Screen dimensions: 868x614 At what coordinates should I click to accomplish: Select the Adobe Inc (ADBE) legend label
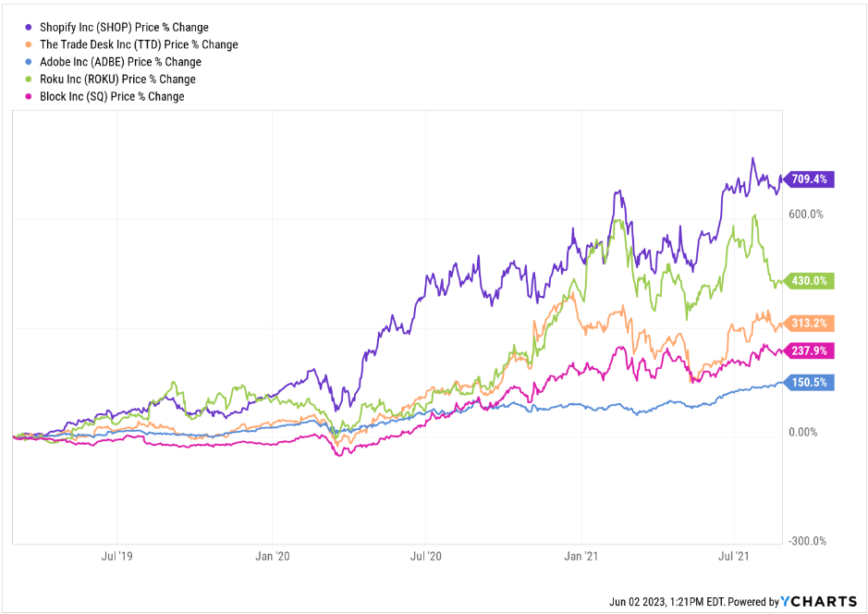pyautogui.click(x=120, y=62)
